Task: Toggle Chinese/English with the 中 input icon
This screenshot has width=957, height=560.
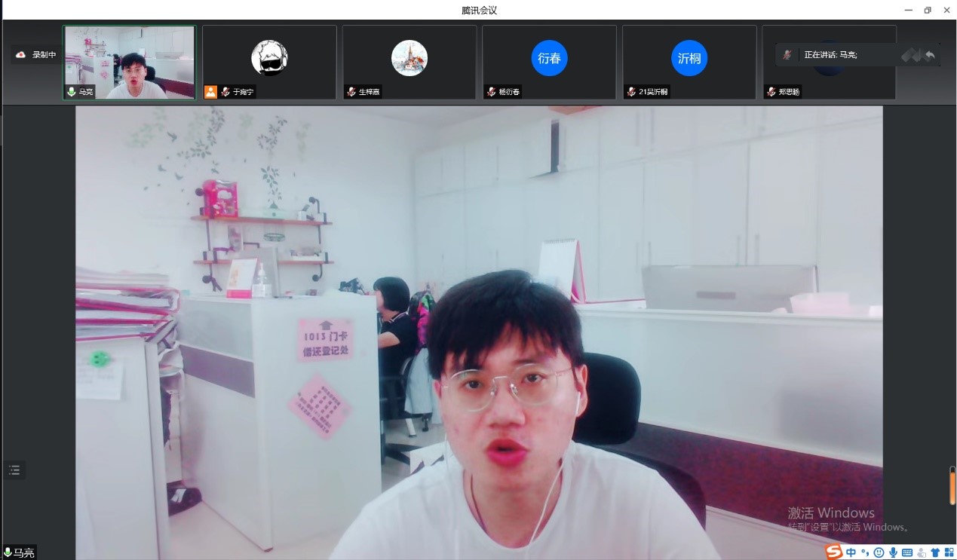Action: [x=850, y=552]
